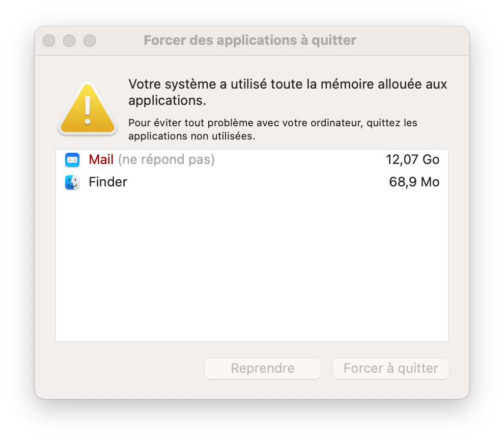Select the Mail application name
Image resolution: width=504 pixels, height=442 pixels.
pyautogui.click(x=101, y=160)
